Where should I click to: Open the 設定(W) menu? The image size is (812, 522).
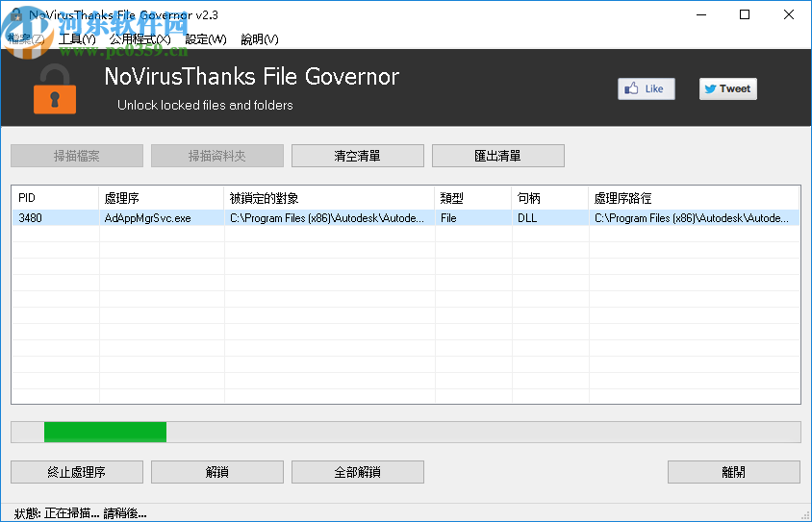(206, 38)
